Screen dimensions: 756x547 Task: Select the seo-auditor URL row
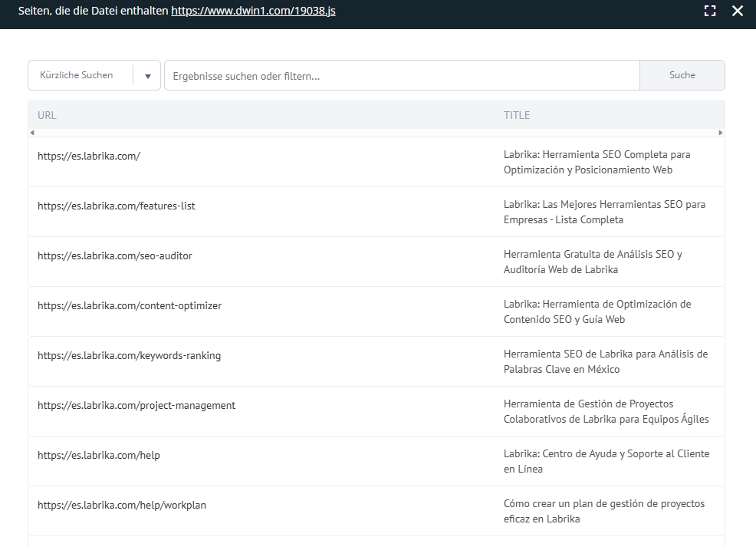[376, 262]
